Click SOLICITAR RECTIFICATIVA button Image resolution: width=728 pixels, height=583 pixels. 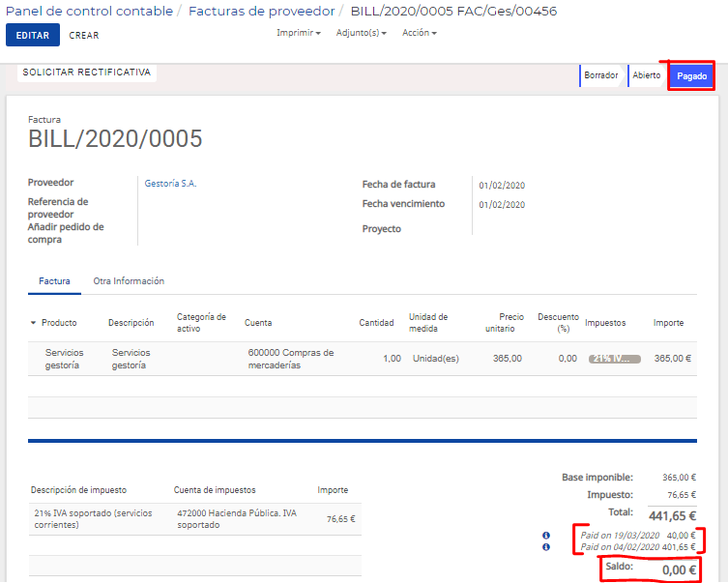[87, 73]
